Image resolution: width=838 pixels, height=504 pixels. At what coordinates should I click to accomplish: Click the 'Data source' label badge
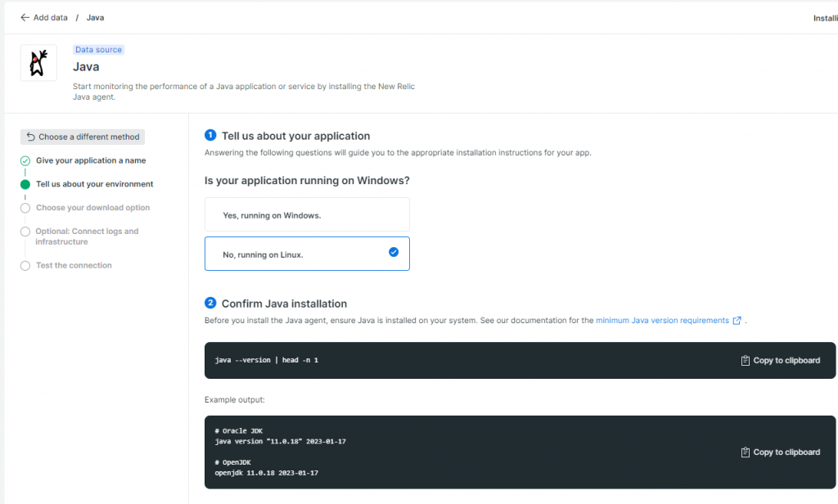coord(98,50)
